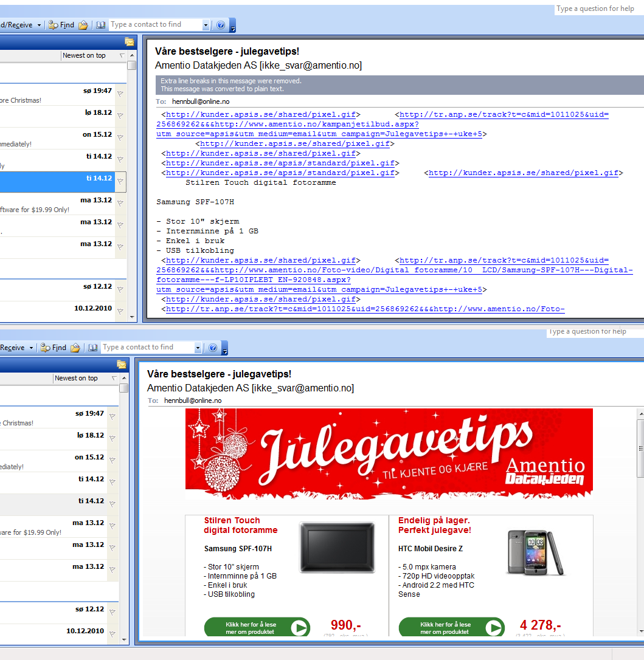The image size is (644, 660).
Task: Click mail folder icon in upper list header
Action: click(130, 42)
